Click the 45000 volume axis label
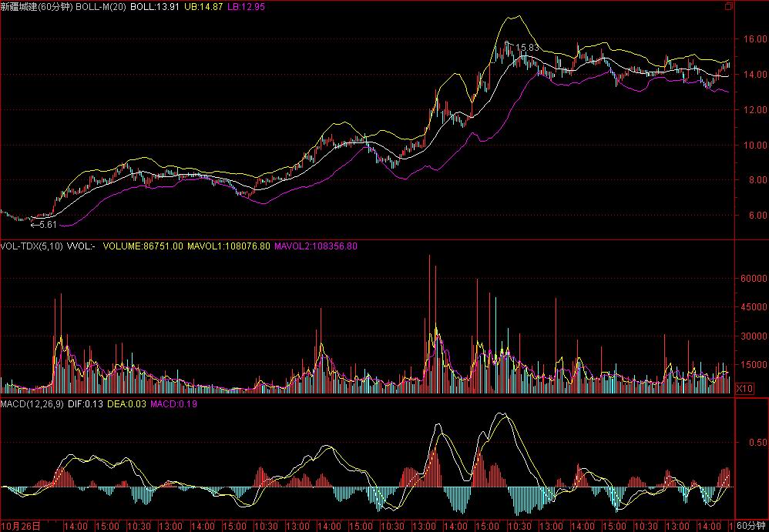The height and width of the screenshot is (532, 769). [x=755, y=307]
